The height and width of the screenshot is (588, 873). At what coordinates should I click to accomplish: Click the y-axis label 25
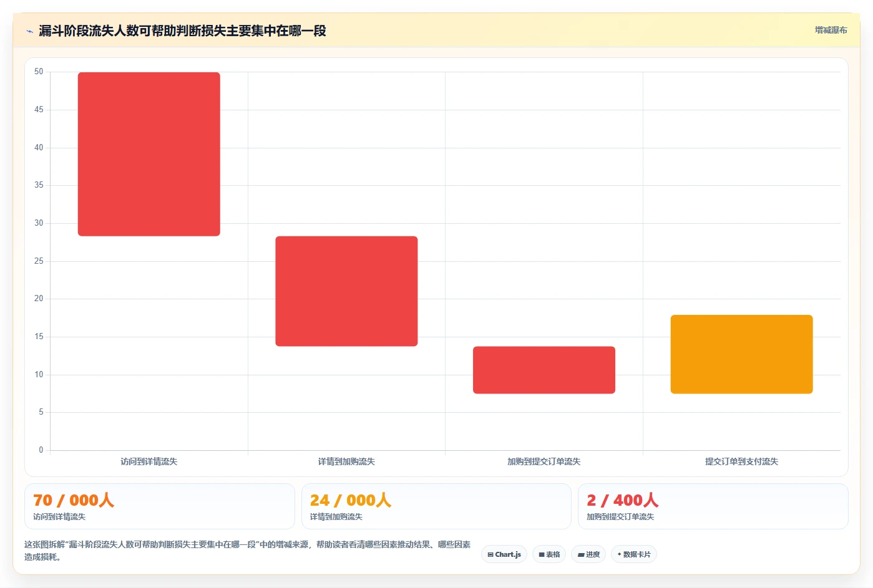pyautogui.click(x=39, y=261)
